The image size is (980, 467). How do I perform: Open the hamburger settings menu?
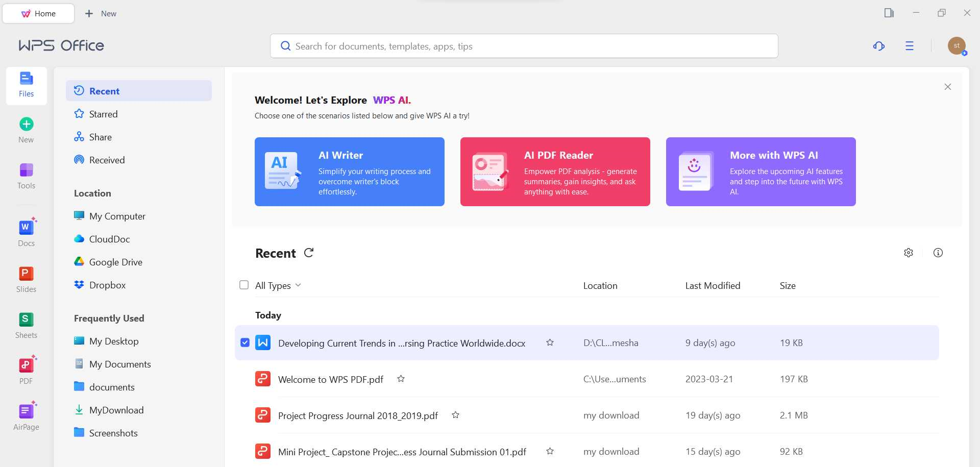[909, 46]
